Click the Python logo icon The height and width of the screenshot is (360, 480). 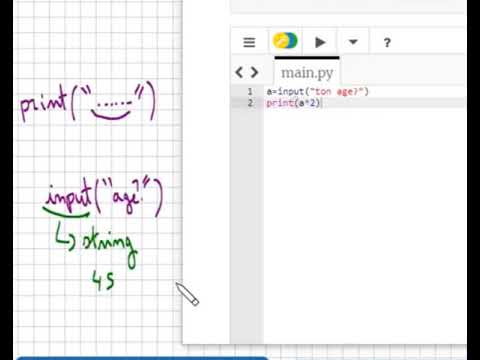tap(285, 41)
